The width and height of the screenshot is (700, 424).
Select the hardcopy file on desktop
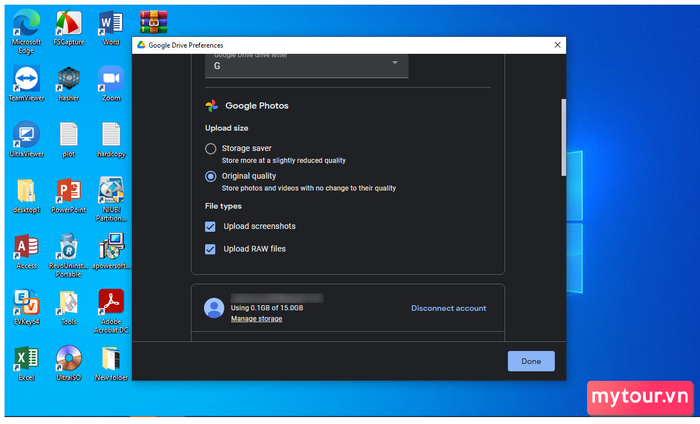click(111, 139)
